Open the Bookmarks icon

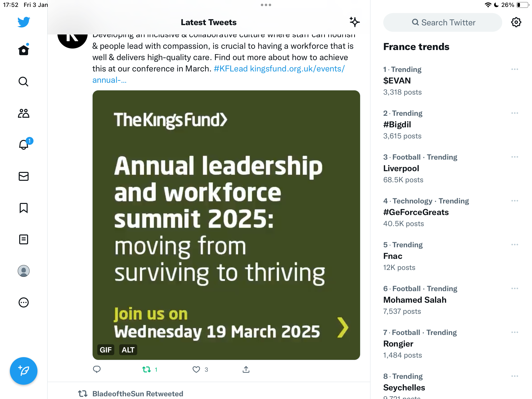pyautogui.click(x=24, y=208)
